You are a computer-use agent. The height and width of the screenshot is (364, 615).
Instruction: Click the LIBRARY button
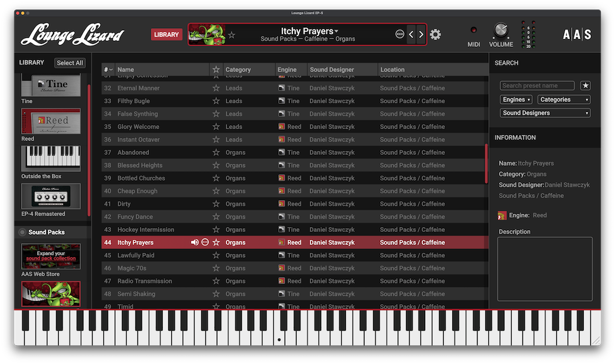pos(166,34)
